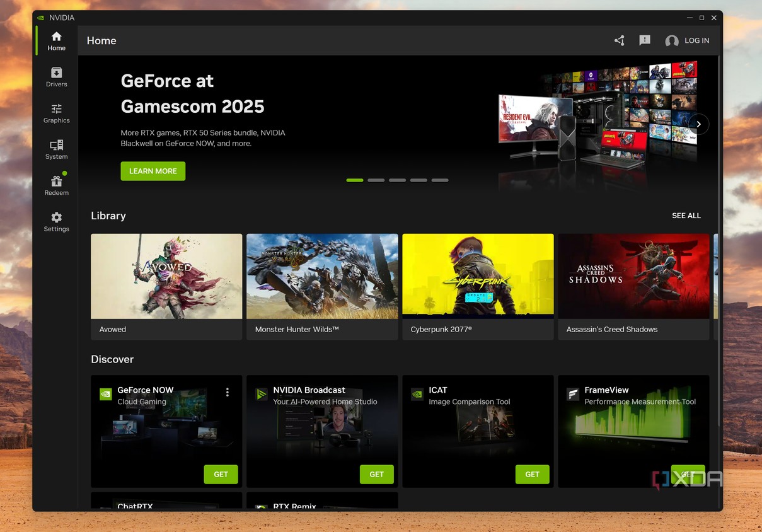762x532 pixels.
Task: Select the Graphics sidebar icon
Action: pos(56,113)
